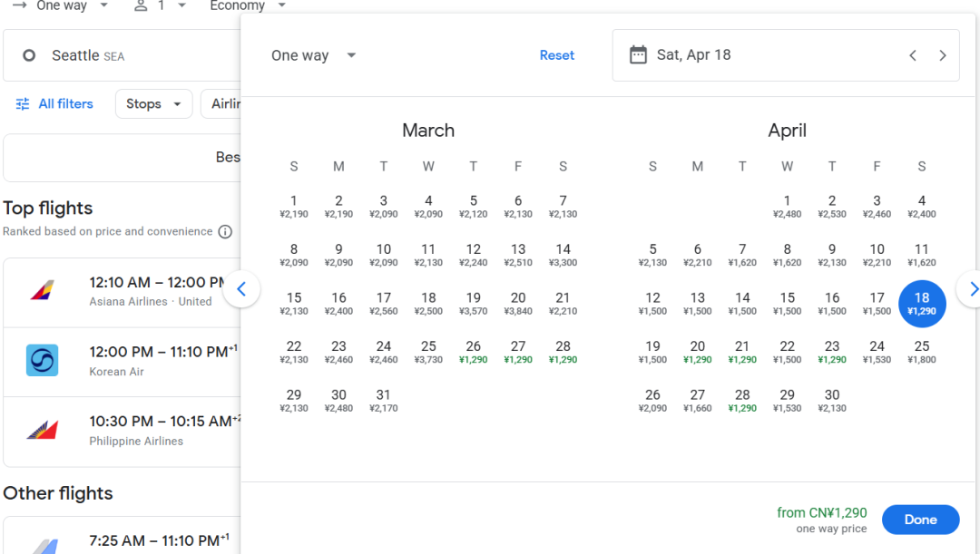Select March 17 priced ¥2,560
The width and height of the screenshot is (980, 554).
point(383,304)
